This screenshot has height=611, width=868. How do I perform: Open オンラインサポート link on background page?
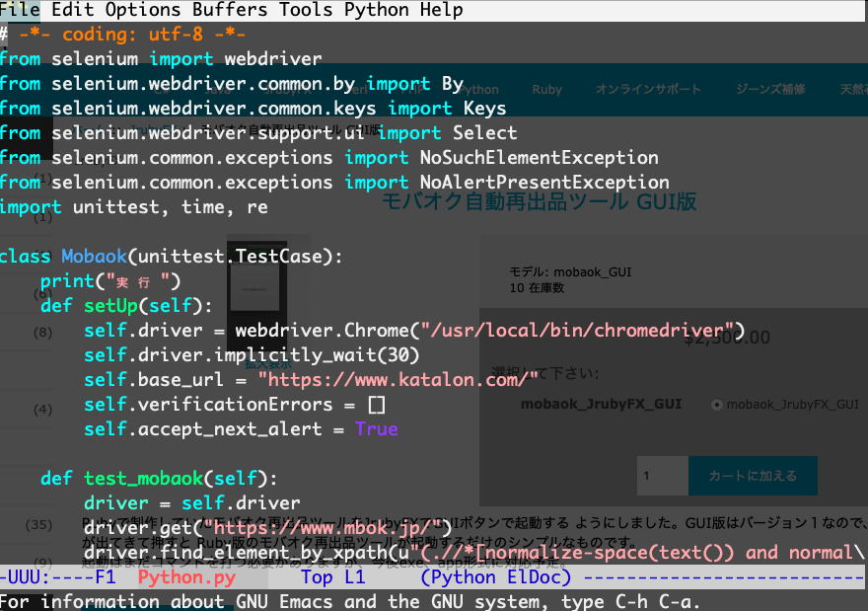(x=648, y=89)
